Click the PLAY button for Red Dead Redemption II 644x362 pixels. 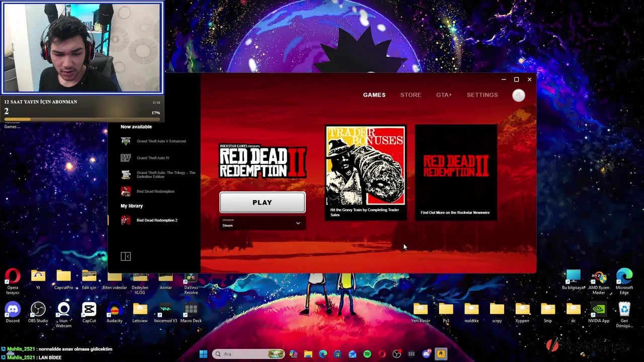(262, 203)
